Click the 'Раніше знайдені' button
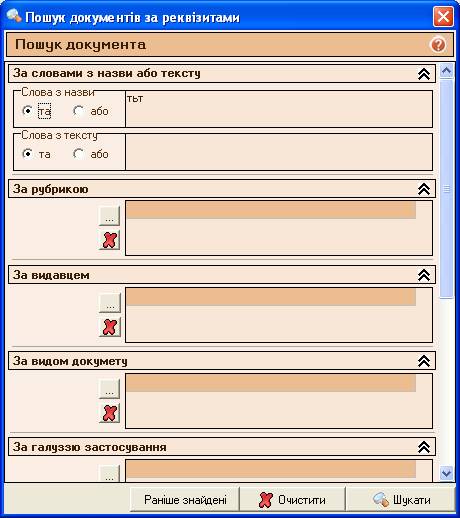The image size is (460, 518). (185, 500)
